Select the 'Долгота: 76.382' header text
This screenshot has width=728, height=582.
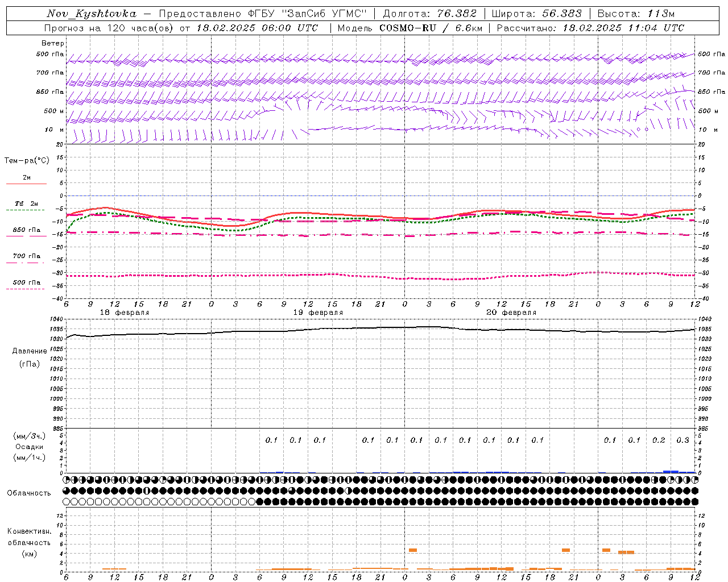[430, 14]
